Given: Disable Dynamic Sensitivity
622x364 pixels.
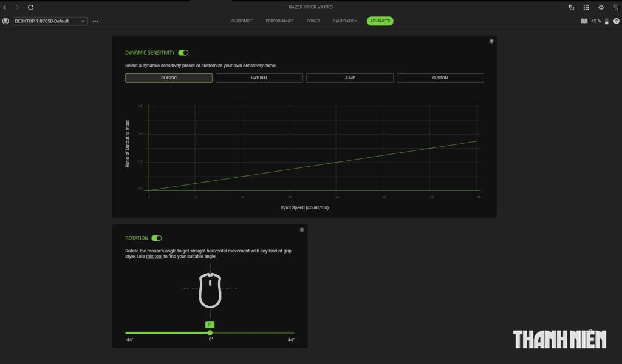Looking at the screenshot, I should coord(183,52).
